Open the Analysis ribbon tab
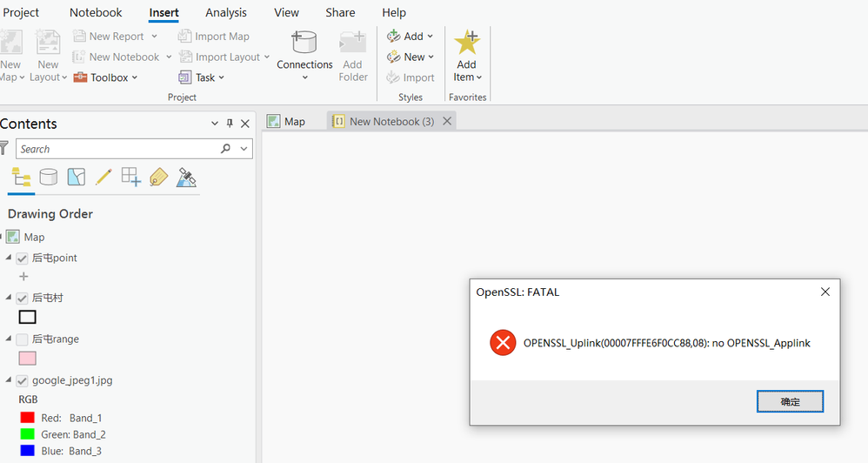Image resolution: width=868 pixels, height=463 pixels. pyautogui.click(x=226, y=12)
